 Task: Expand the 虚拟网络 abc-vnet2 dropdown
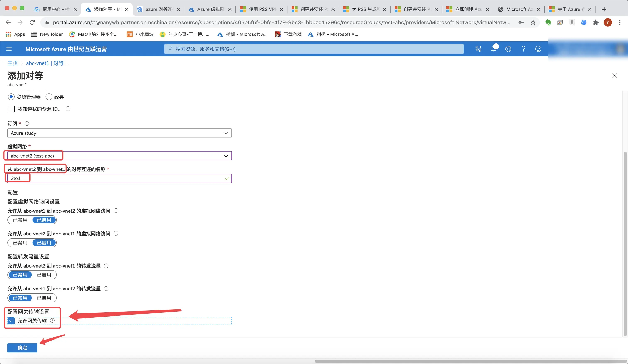(119, 156)
